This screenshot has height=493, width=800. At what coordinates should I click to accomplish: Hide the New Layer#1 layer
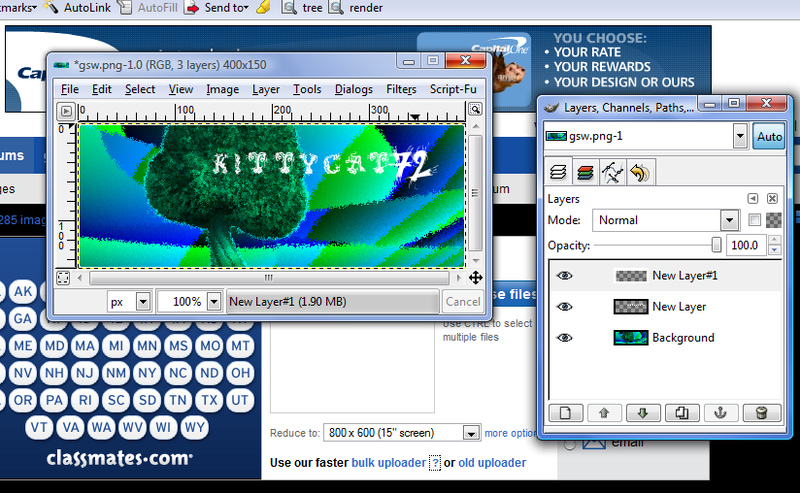(x=565, y=276)
